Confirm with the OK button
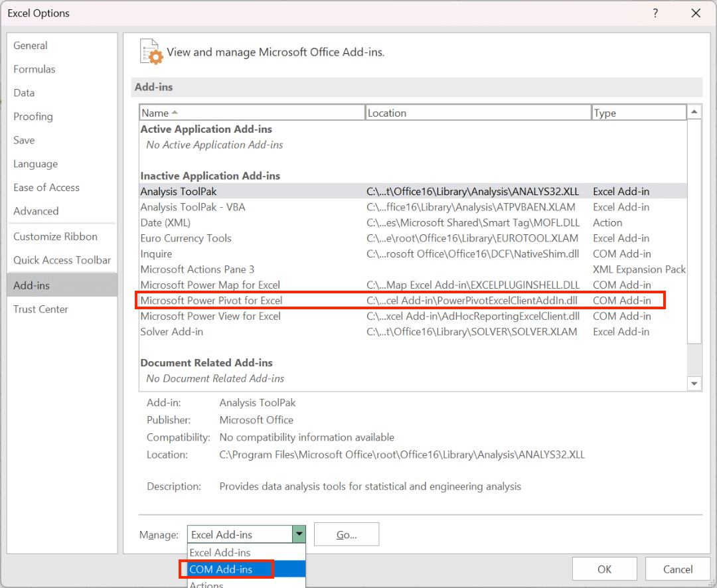This screenshot has width=717, height=588. point(604,569)
